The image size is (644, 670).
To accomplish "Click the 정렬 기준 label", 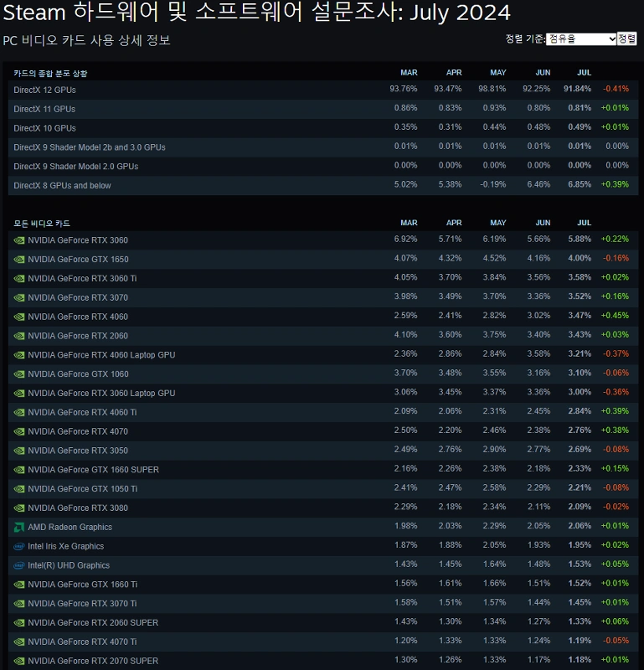I will (x=526, y=39).
